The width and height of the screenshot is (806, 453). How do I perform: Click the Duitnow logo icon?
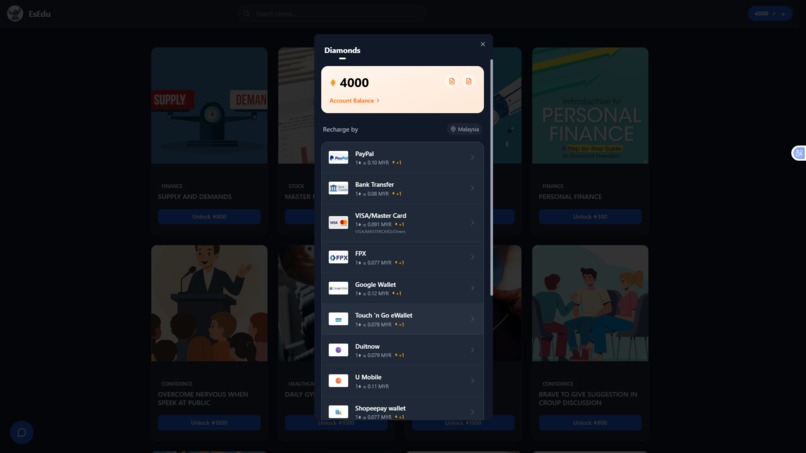[338, 350]
